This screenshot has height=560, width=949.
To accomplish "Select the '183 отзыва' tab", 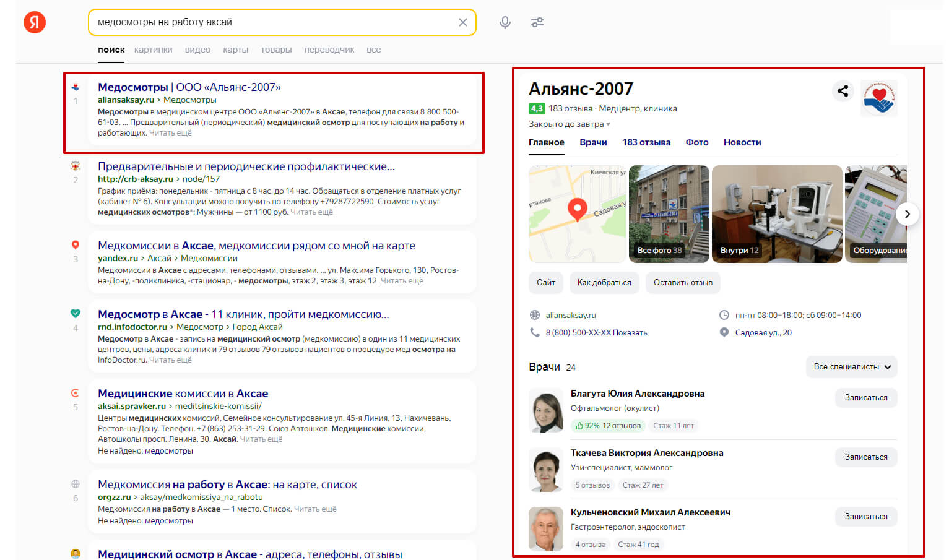I will click(646, 142).
